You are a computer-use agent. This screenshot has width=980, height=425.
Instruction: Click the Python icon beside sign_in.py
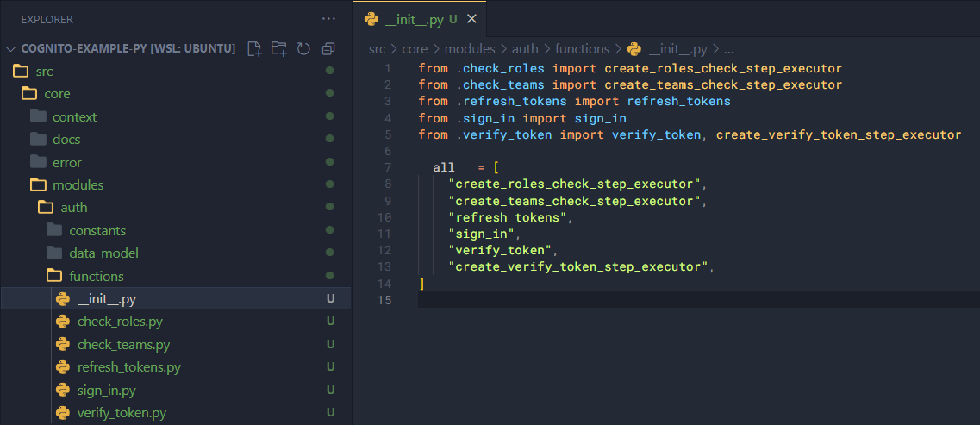[x=63, y=391]
